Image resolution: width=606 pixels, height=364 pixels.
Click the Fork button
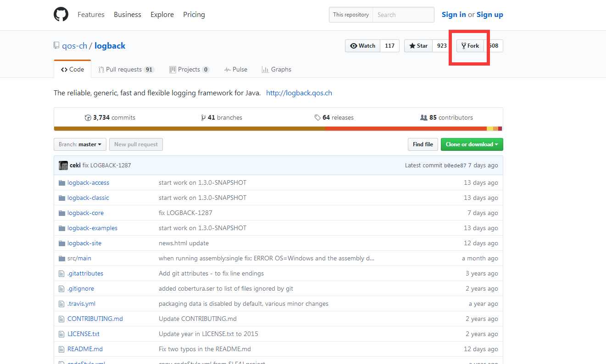(x=470, y=46)
